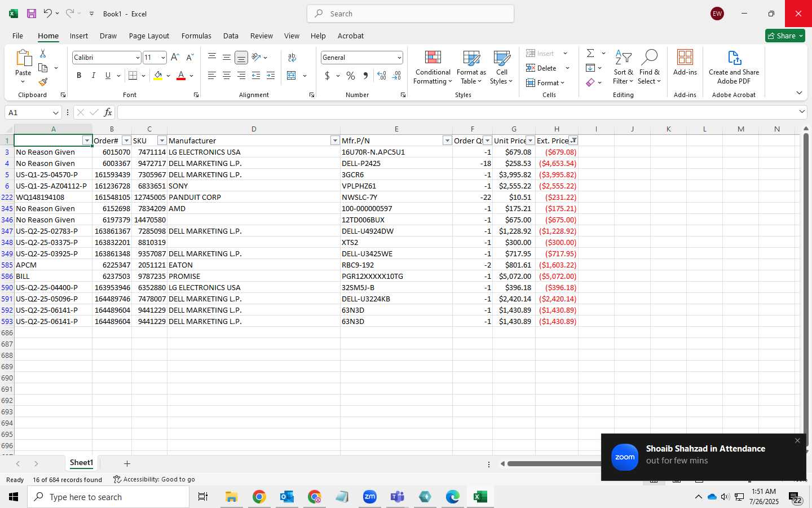Apply Comma Style format
This screenshot has height=508, width=812.
[365, 76]
